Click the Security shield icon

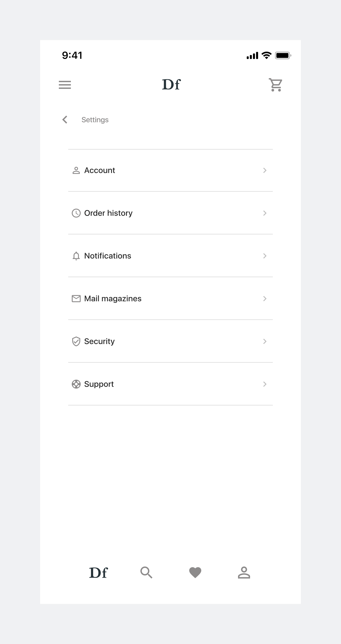pos(76,341)
